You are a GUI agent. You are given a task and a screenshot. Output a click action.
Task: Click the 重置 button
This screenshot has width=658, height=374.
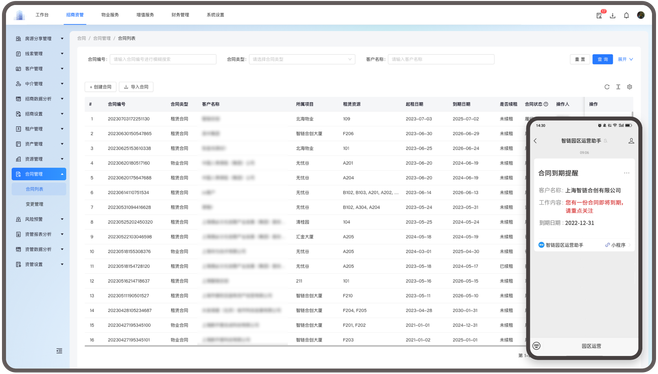[x=580, y=60]
